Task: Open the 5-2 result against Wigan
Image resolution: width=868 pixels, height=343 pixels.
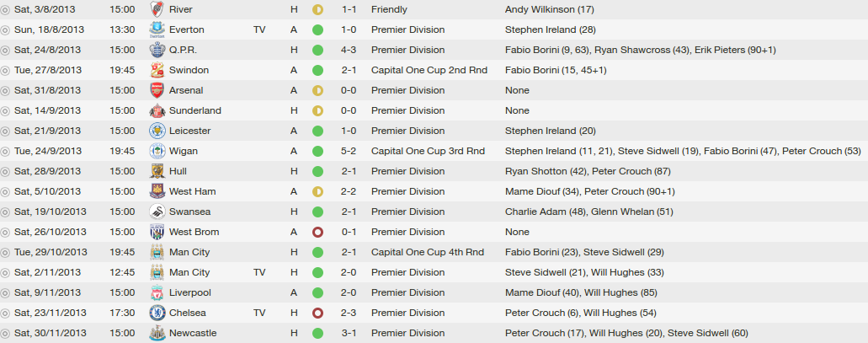Action: 349,151
